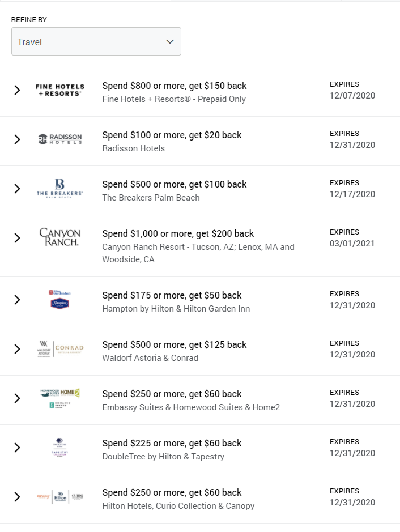Open the Spend $175 get $50 back offer
Screen dimensions: 400x532
172,295
